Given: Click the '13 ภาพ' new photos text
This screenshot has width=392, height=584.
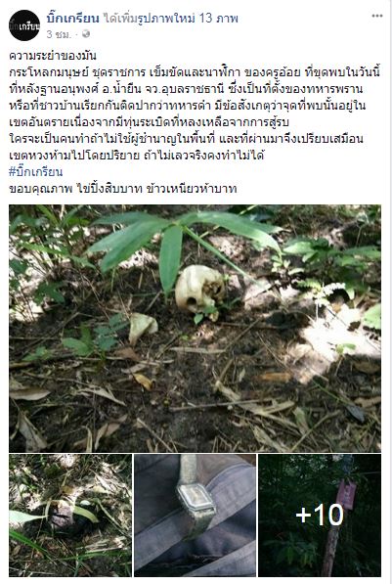Looking at the screenshot, I should coord(218,18).
